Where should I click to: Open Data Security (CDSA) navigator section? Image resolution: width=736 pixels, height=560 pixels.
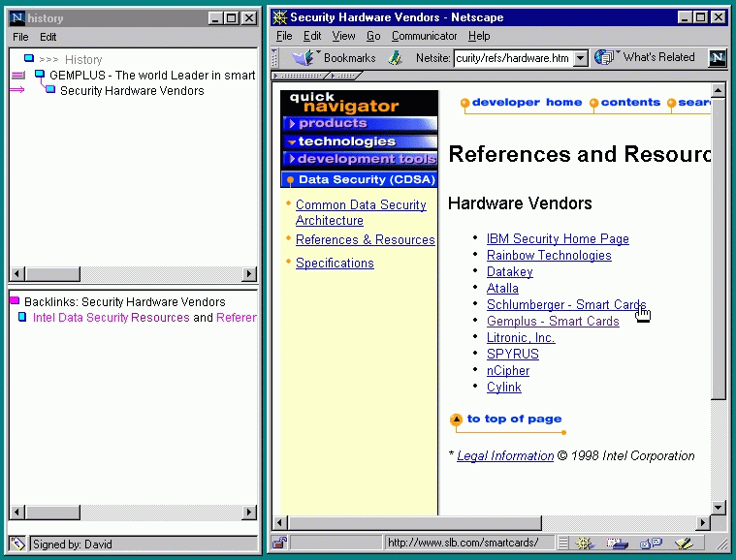pyautogui.click(x=360, y=179)
